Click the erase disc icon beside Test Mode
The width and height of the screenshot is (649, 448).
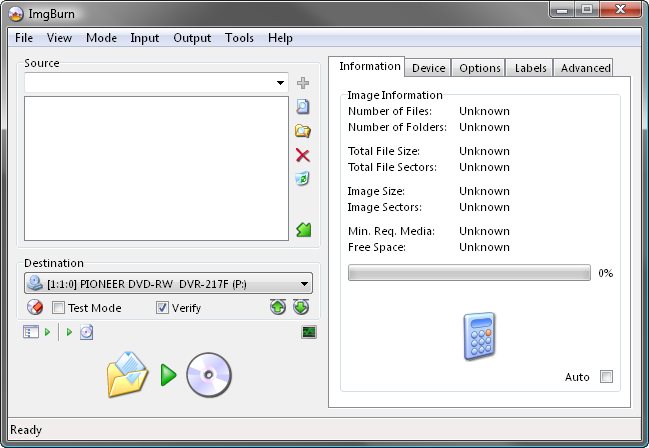34,308
